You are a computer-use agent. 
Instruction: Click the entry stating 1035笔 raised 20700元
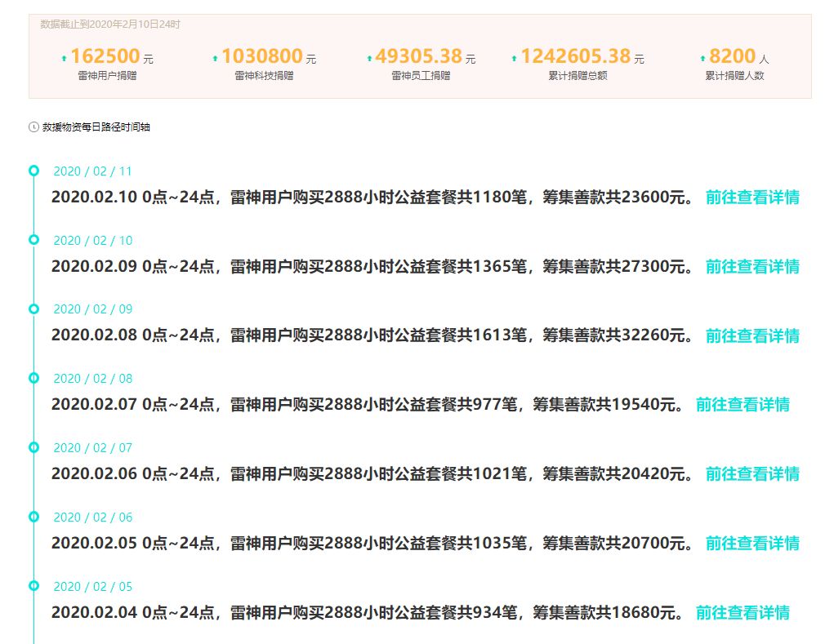[372, 543]
